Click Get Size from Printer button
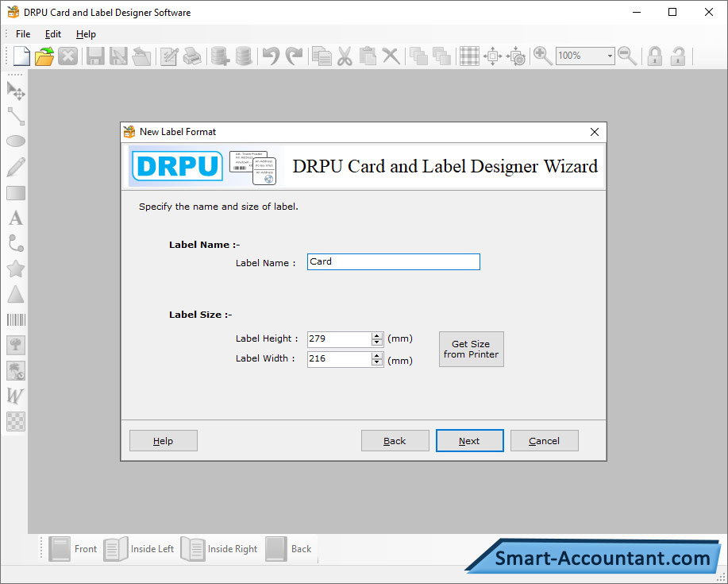This screenshot has width=728, height=584. pyautogui.click(x=472, y=349)
